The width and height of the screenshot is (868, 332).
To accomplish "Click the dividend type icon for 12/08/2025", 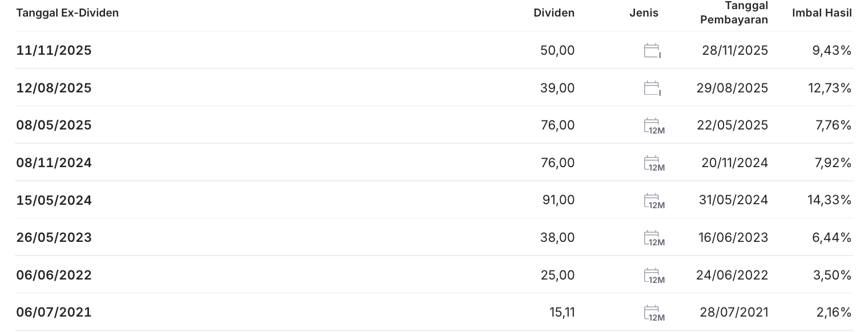I will (x=652, y=88).
